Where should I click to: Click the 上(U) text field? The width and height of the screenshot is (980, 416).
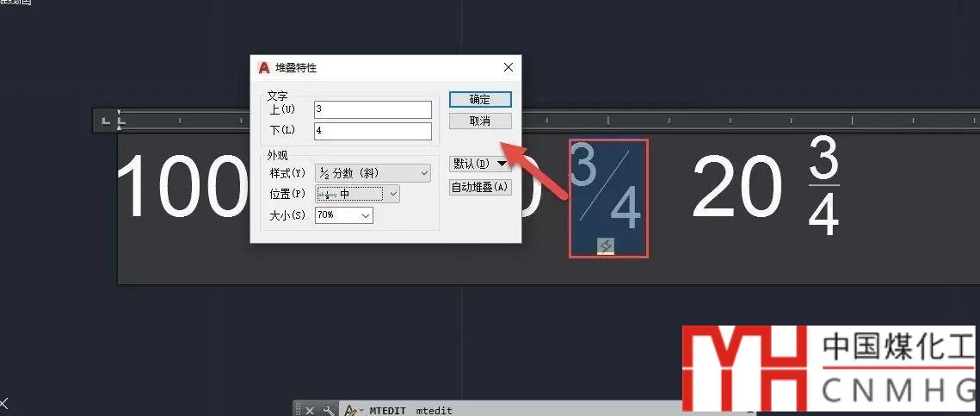pos(373,109)
